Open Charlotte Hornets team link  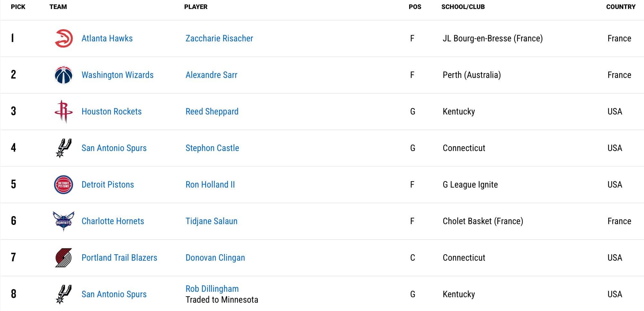pyautogui.click(x=113, y=221)
